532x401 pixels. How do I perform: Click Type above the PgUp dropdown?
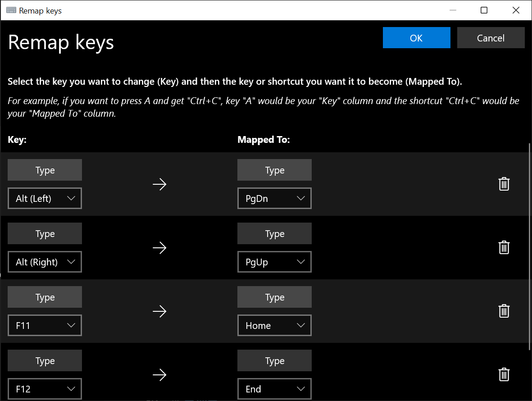[274, 233]
